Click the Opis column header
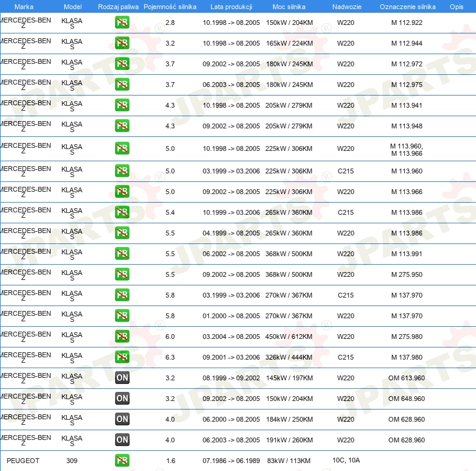476x471 pixels. point(456,7)
